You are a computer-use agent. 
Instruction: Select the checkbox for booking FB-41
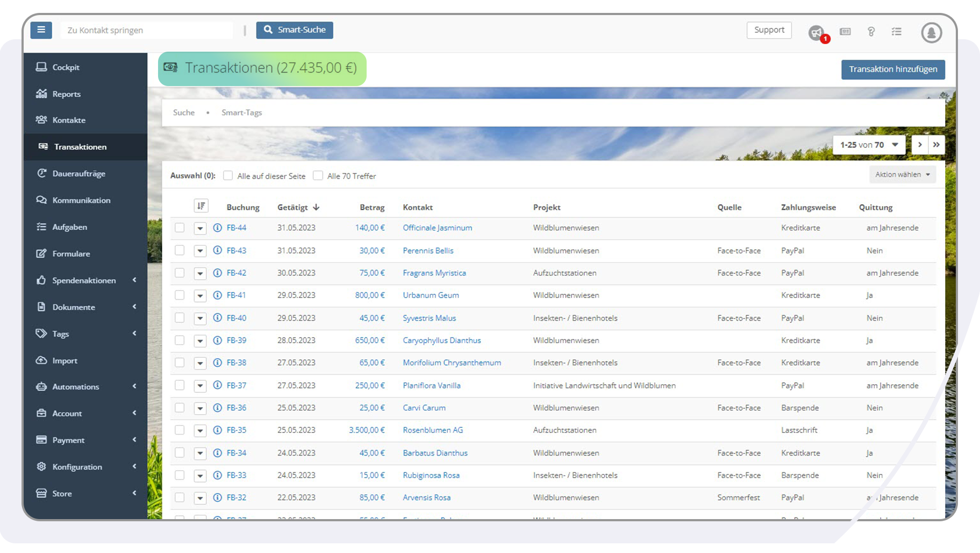pos(180,295)
